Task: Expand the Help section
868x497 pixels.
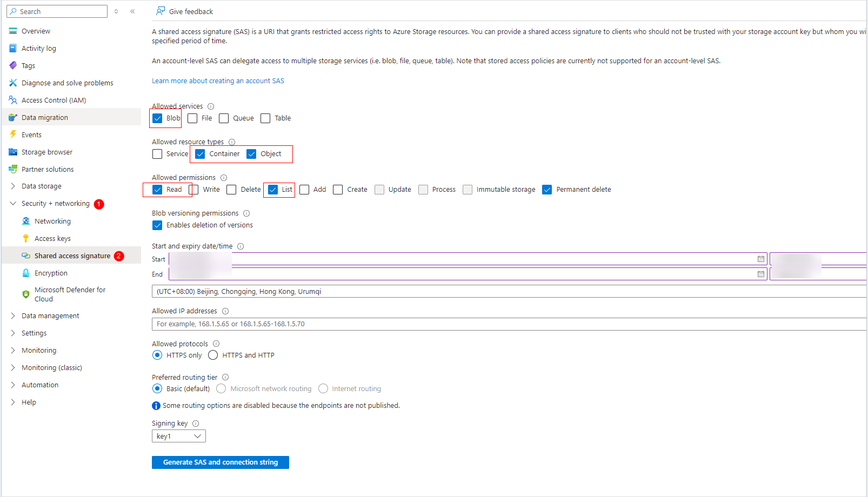Action: [13, 402]
